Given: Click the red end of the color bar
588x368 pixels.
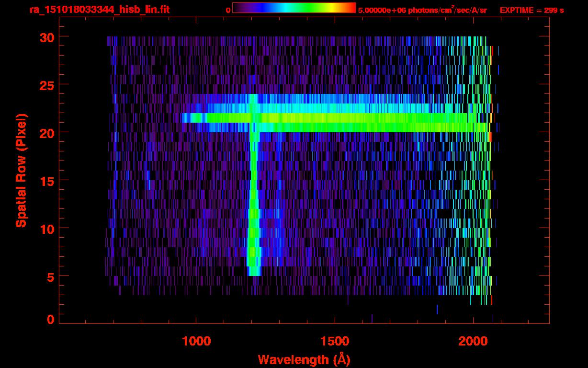Looking at the screenshot, I should coord(350,8).
